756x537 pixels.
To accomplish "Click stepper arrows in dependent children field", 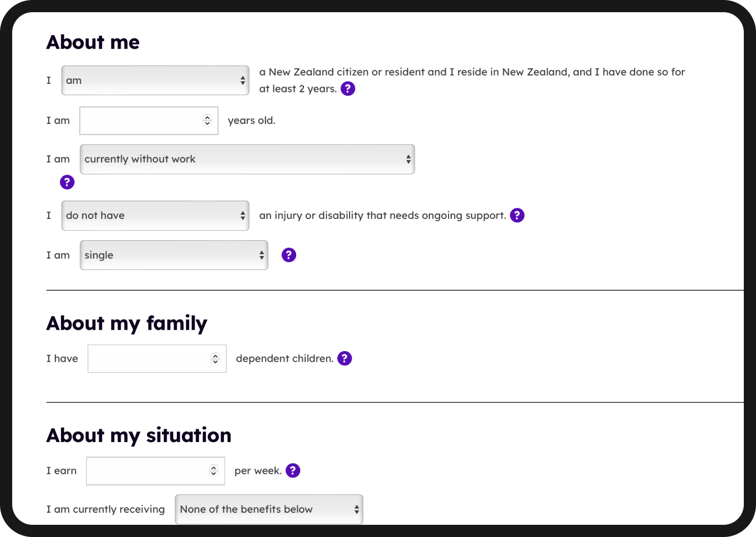I will (215, 359).
